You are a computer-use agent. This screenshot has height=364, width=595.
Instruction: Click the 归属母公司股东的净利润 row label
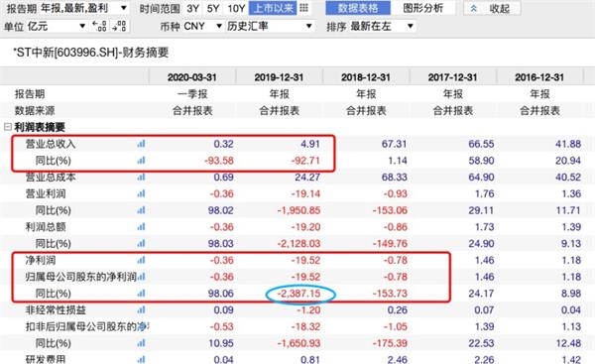81,277
